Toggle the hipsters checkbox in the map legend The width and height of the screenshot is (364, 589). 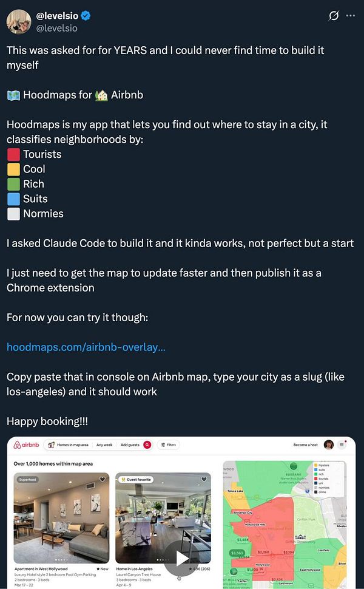tap(315, 465)
